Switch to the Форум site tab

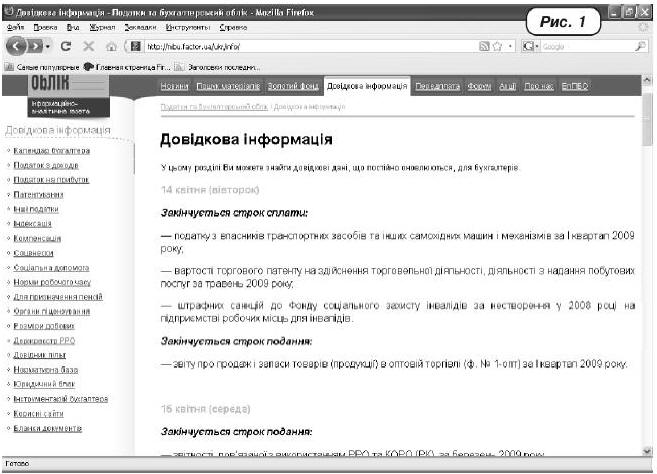pyautogui.click(x=481, y=88)
